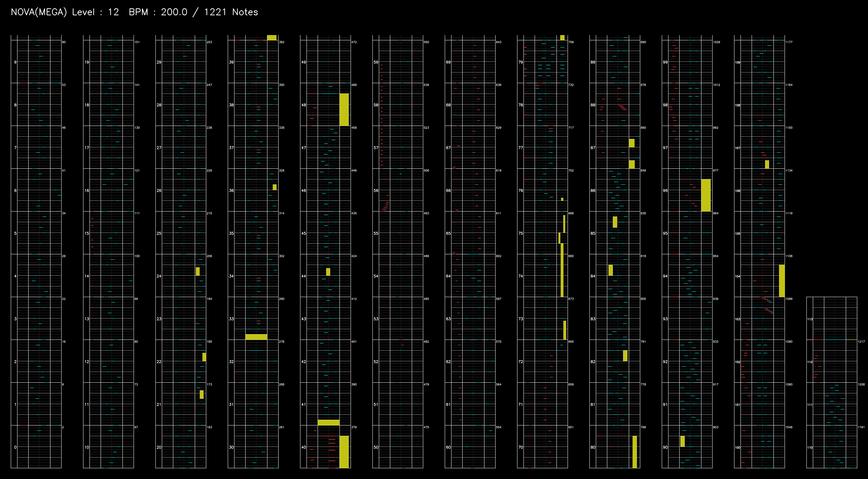Click the note count 550 label

tap(426, 42)
